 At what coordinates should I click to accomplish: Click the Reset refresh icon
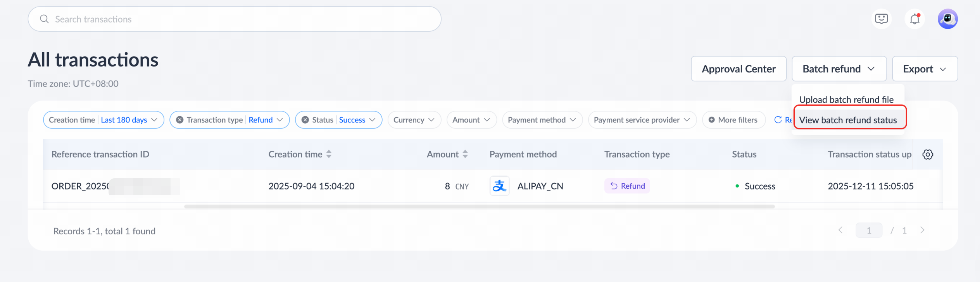[778, 120]
